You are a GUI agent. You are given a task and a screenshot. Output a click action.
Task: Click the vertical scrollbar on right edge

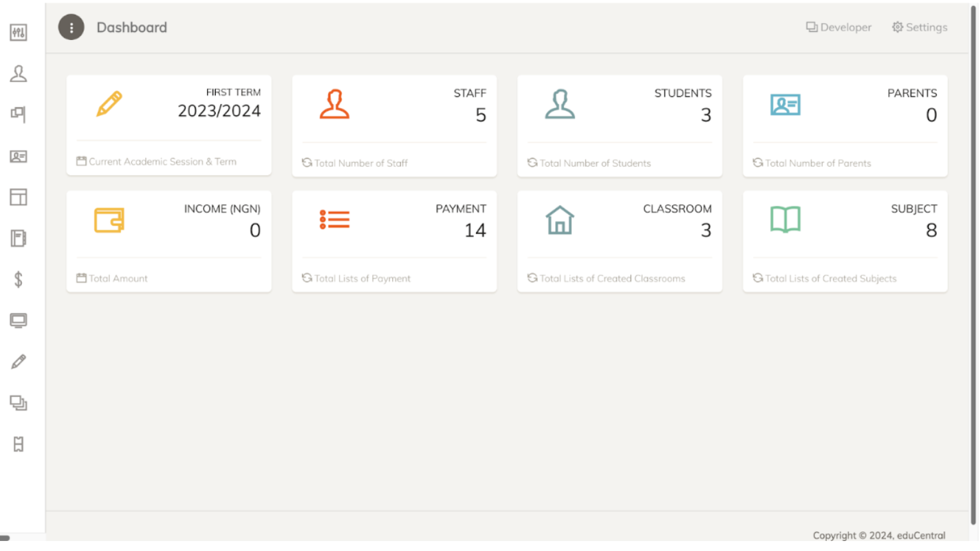pos(974,267)
